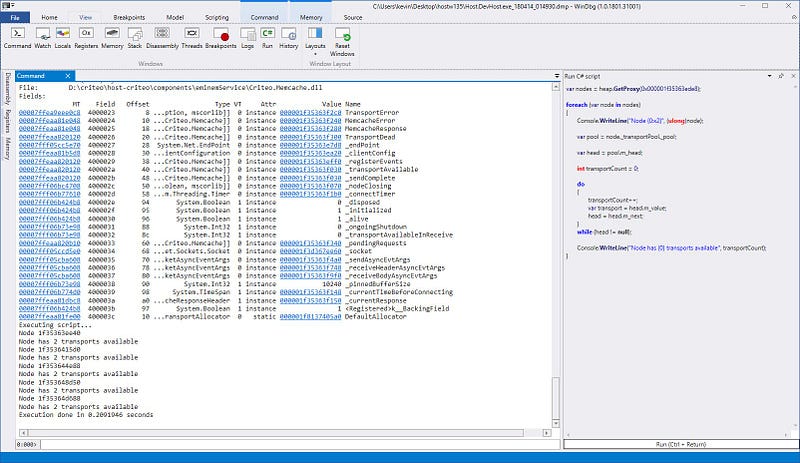The height and width of the screenshot is (463, 800).
Task: Open the Disassembly window icon in ribbon
Action: 162,38
